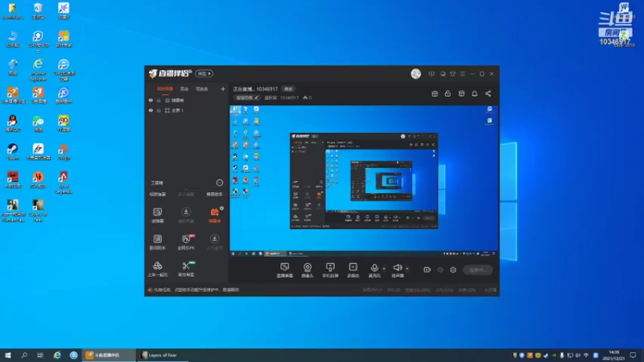Open the WeChat desktop icon

(x=38, y=123)
